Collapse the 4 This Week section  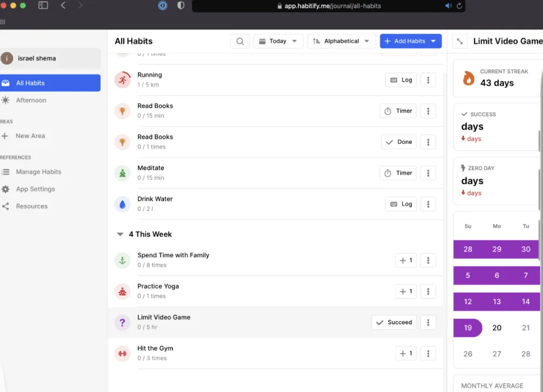120,234
